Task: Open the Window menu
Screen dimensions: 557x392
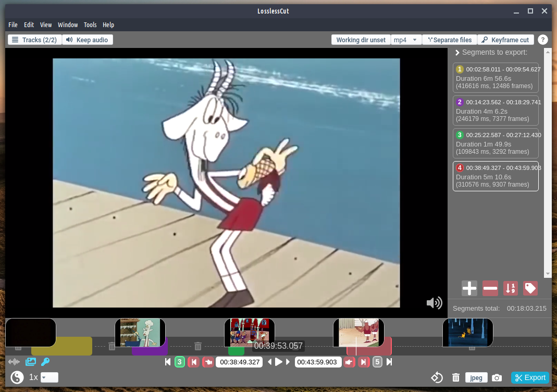Action: (x=68, y=25)
